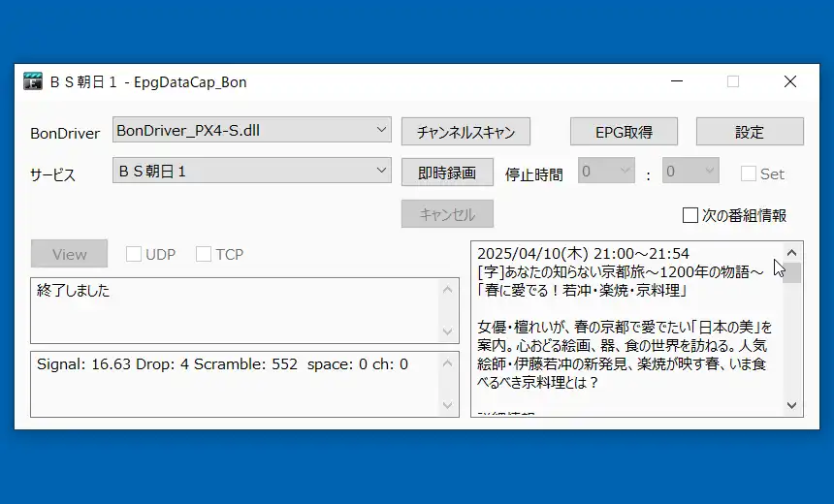Viewport: 834px width, 504px height.
Task: Click the BonDriver label
Action: (65, 133)
